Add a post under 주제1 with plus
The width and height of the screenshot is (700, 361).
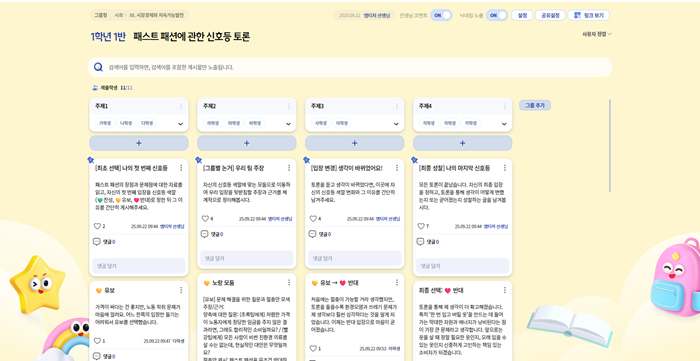(139, 143)
